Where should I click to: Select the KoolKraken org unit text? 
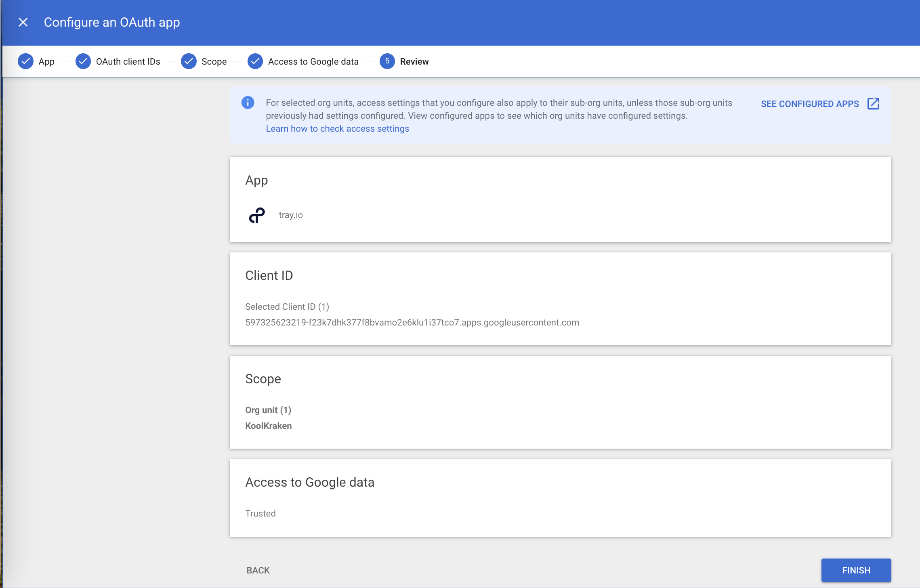pos(269,425)
